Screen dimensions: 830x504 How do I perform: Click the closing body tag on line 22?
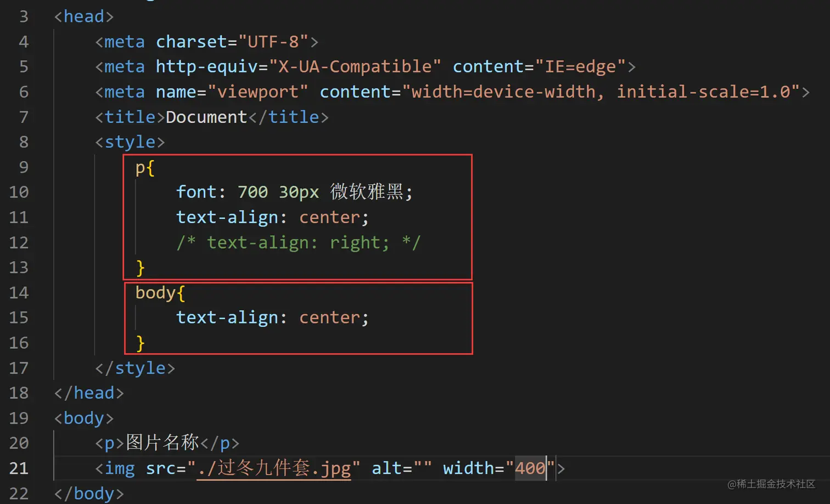(x=89, y=494)
